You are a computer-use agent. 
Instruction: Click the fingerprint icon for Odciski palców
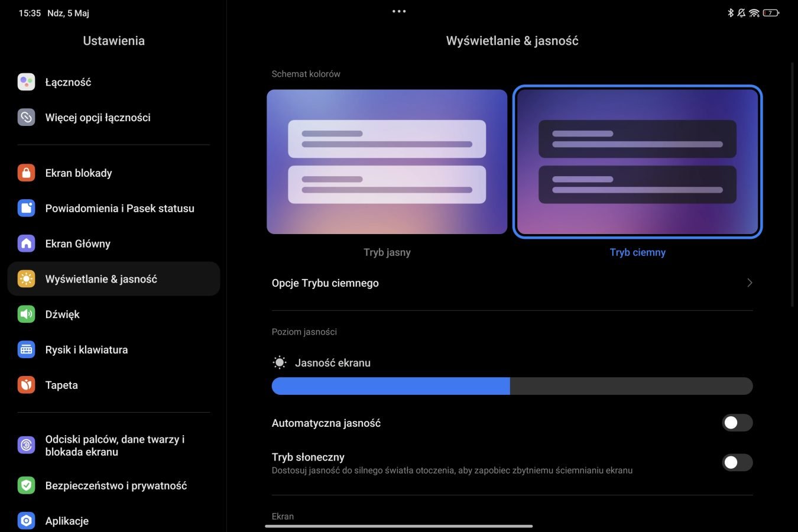click(x=26, y=445)
